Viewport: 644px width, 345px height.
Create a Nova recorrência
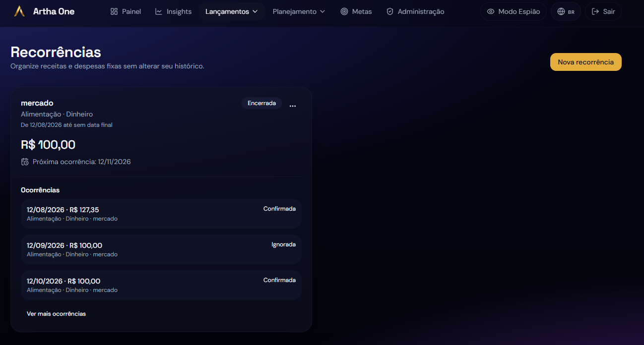[586, 62]
